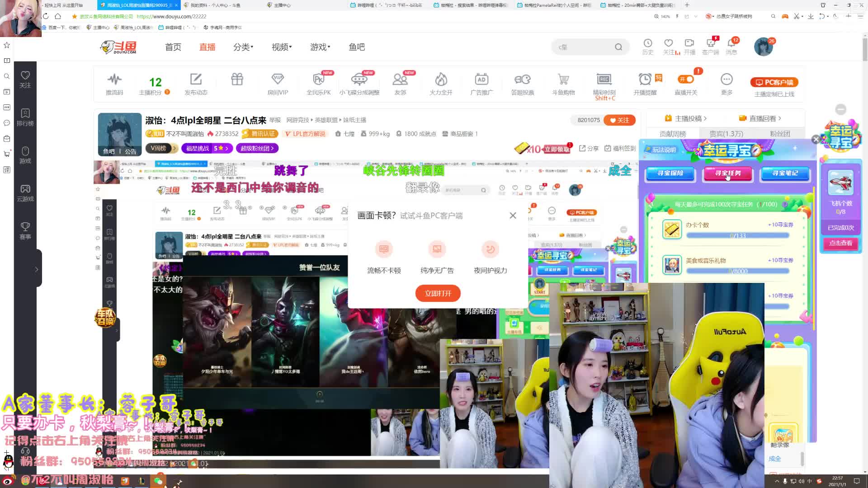868x488 pixels.
Task: Open 关注 heart icon in header
Action: coord(669,47)
